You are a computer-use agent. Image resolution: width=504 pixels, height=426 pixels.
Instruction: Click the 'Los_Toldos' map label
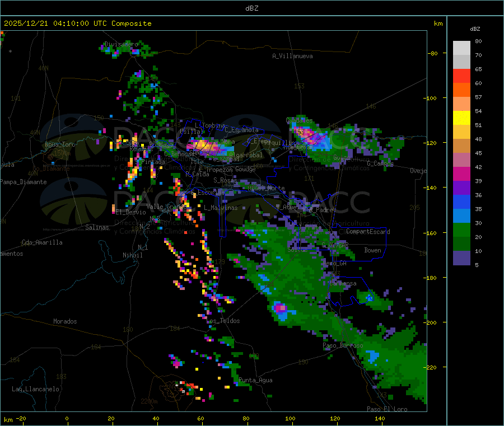tap(223, 321)
